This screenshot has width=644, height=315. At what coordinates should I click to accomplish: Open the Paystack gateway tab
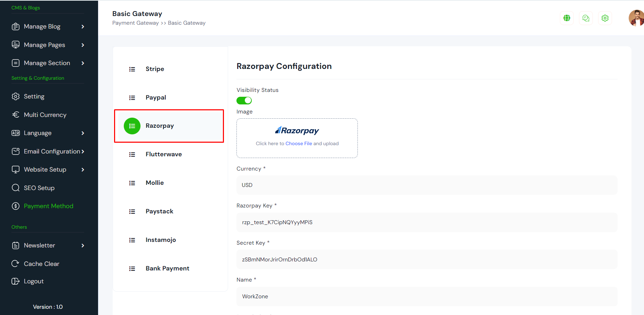coord(159,211)
